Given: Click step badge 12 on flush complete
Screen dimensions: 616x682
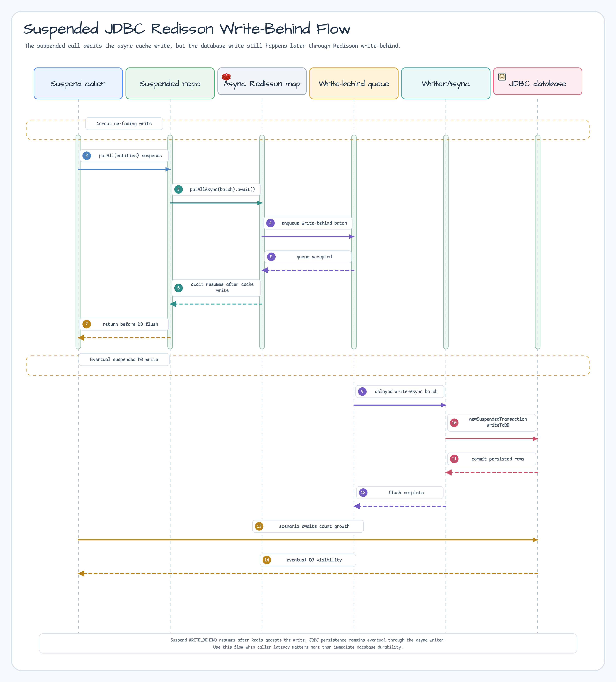Looking at the screenshot, I should pyautogui.click(x=363, y=493).
